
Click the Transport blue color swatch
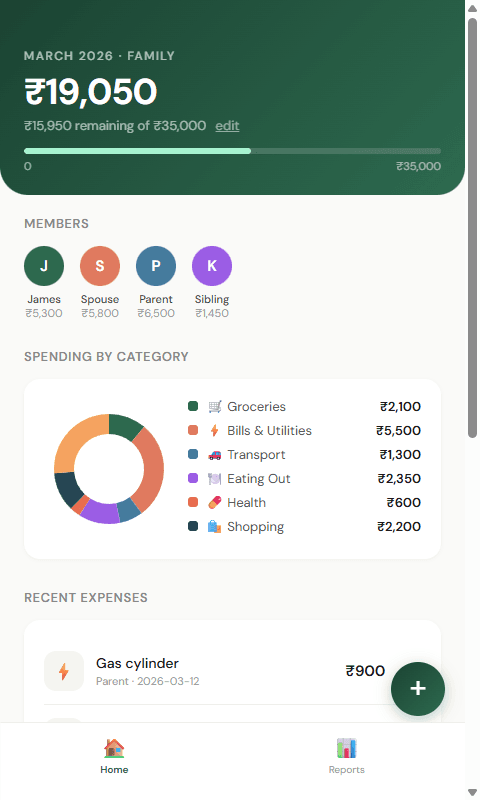click(x=193, y=454)
